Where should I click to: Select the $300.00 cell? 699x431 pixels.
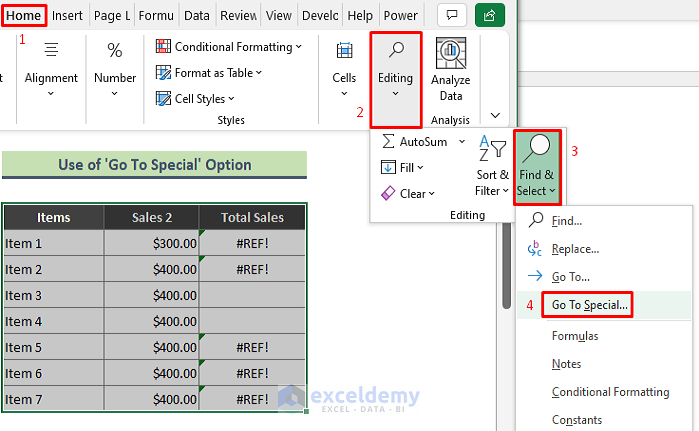[152, 243]
